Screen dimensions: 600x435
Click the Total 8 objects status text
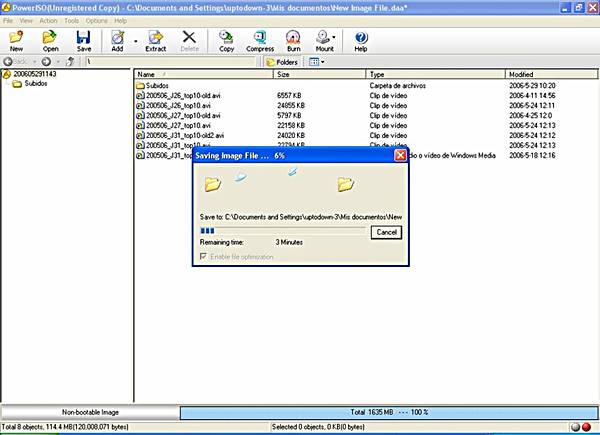tap(65, 427)
